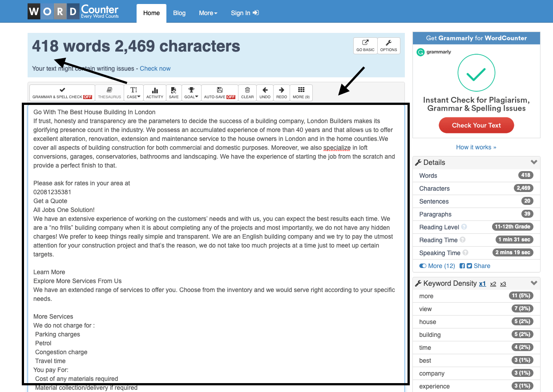Viewport: 553px width, 392px height.
Task: Select keyword density x3
Action: coord(503,284)
